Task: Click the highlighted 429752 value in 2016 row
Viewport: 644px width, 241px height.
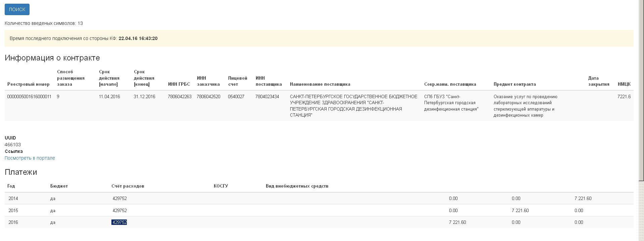Action: pos(119,222)
